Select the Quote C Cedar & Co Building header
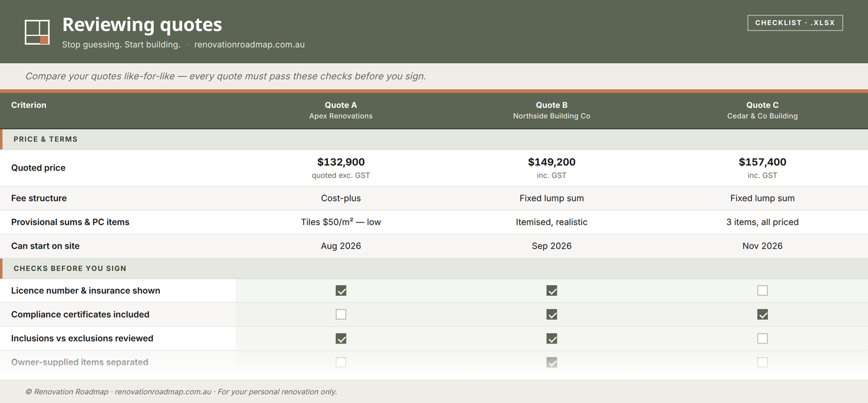The width and height of the screenshot is (868, 403). [x=763, y=110]
